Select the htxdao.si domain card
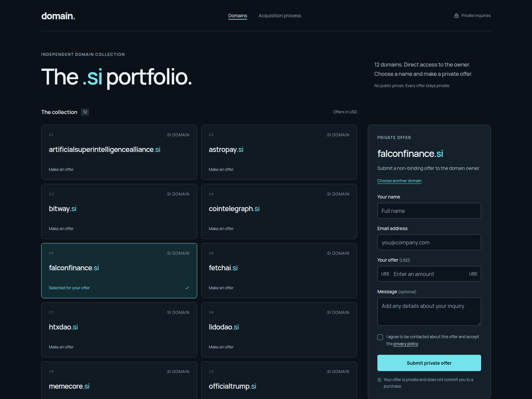532x399 pixels. [x=119, y=330]
